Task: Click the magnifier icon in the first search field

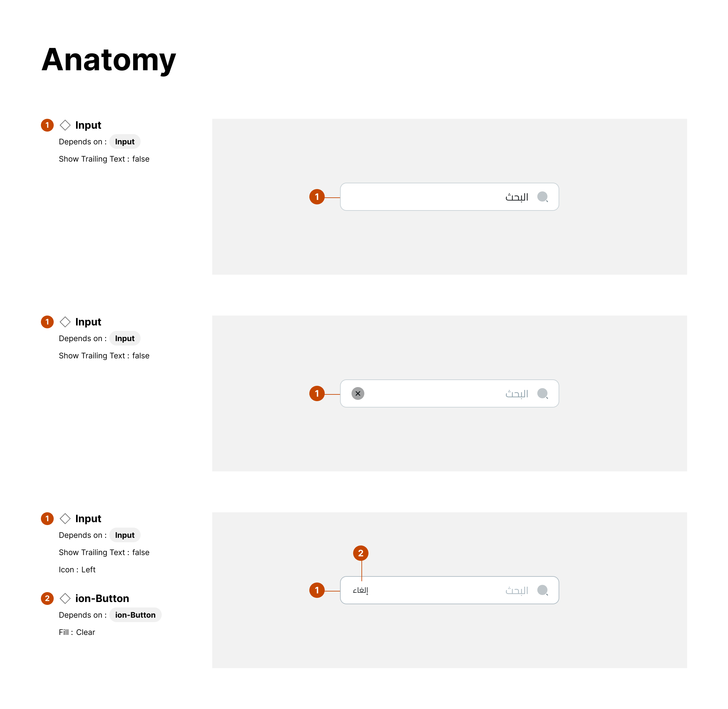Action: (544, 197)
